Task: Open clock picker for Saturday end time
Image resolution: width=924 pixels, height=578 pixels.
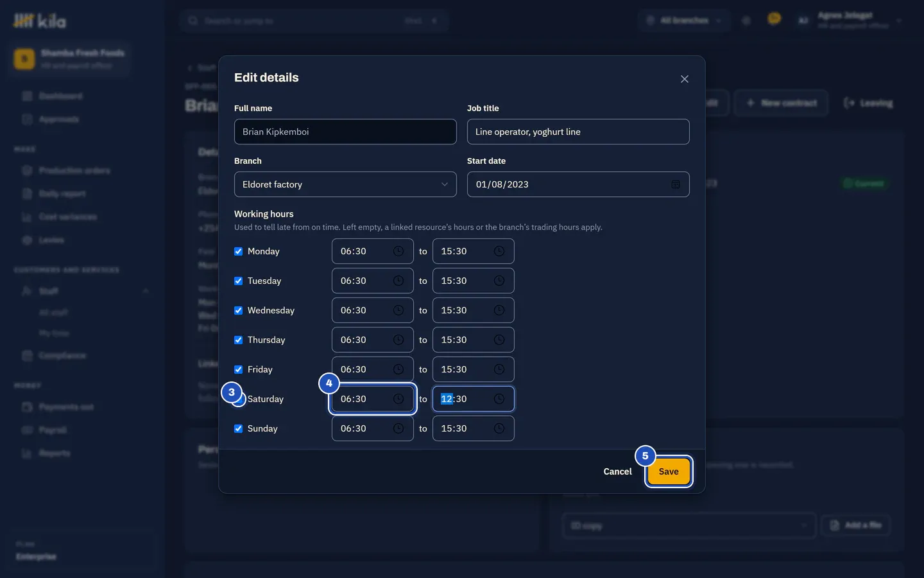Action: (499, 399)
